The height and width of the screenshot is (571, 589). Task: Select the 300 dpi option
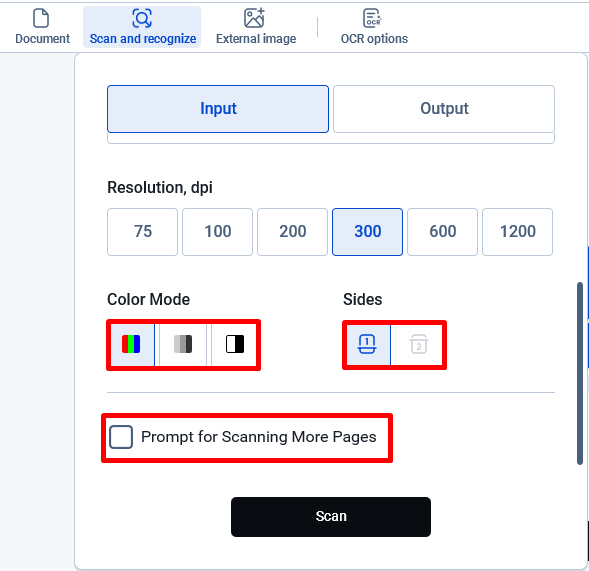367,232
